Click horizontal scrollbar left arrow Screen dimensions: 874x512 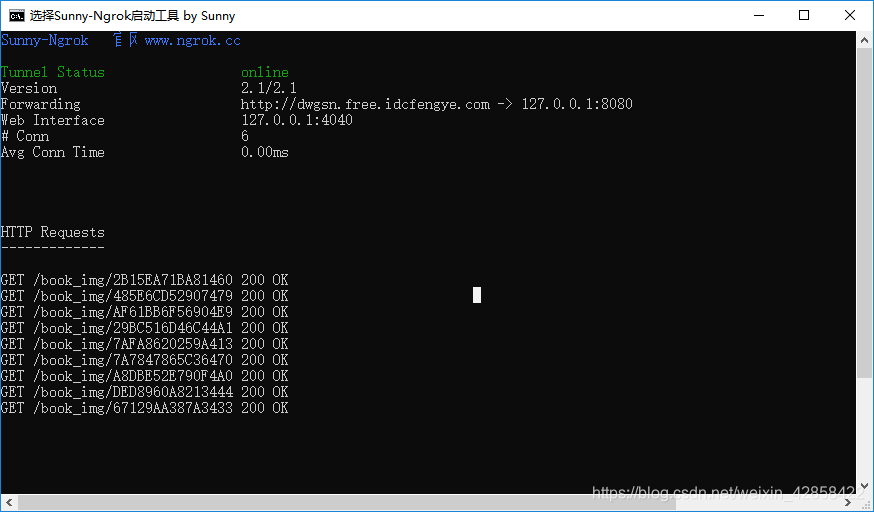pyautogui.click(x=9, y=503)
